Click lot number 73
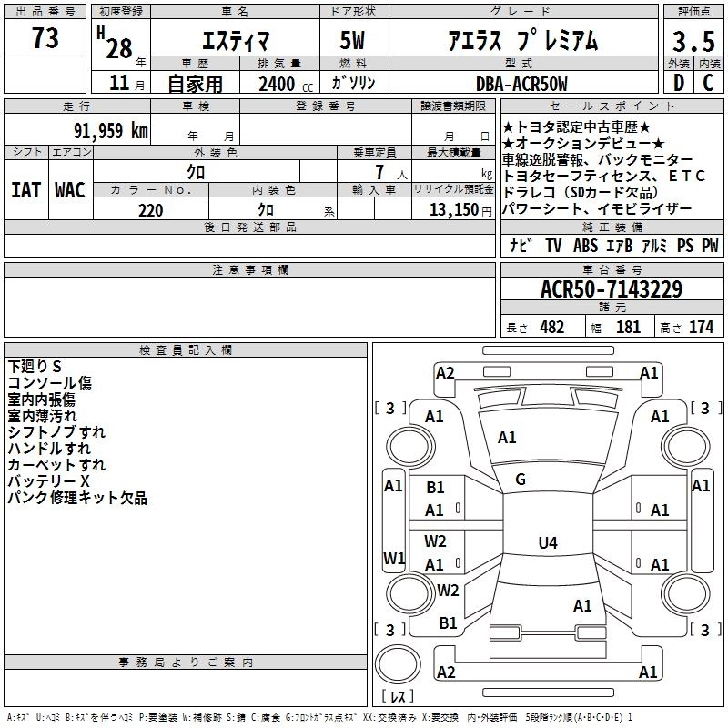 (x=45, y=39)
